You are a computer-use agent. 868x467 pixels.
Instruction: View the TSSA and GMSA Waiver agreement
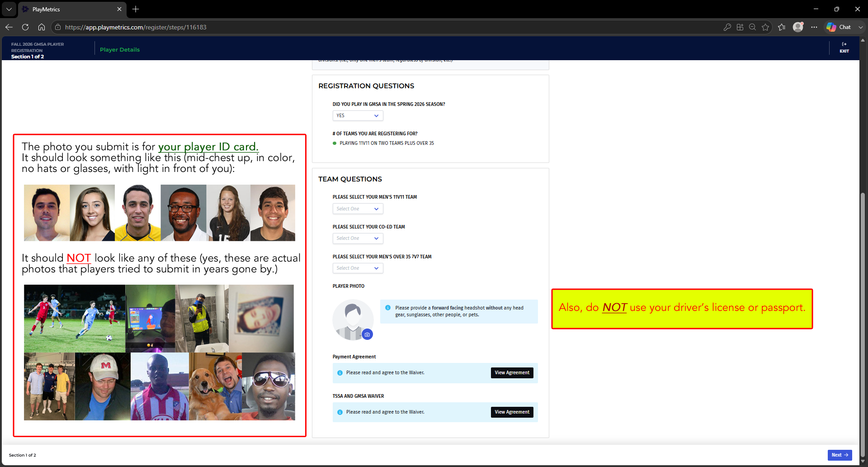(x=512, y=412)
